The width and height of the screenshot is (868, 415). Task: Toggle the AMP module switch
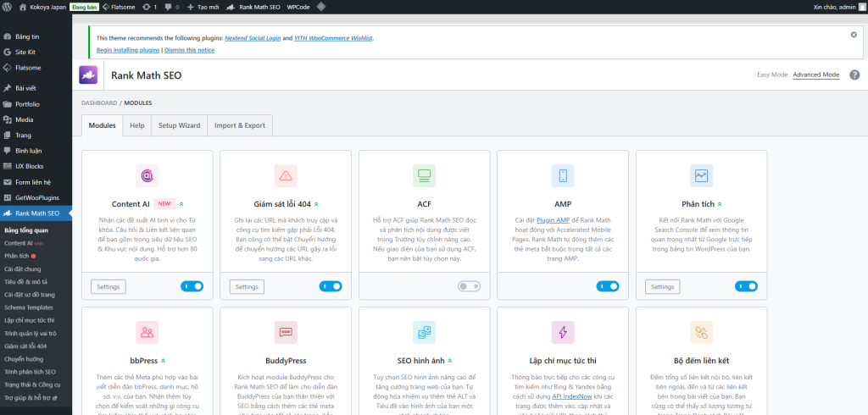607,286
